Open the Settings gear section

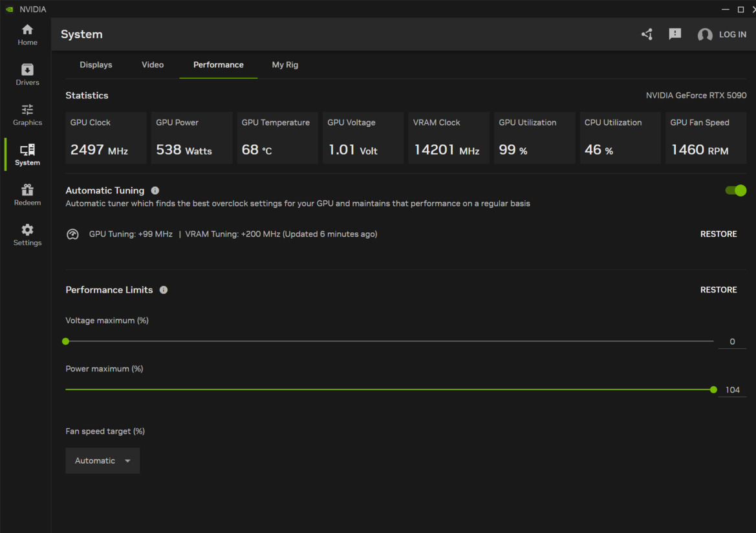coord(27,235)
